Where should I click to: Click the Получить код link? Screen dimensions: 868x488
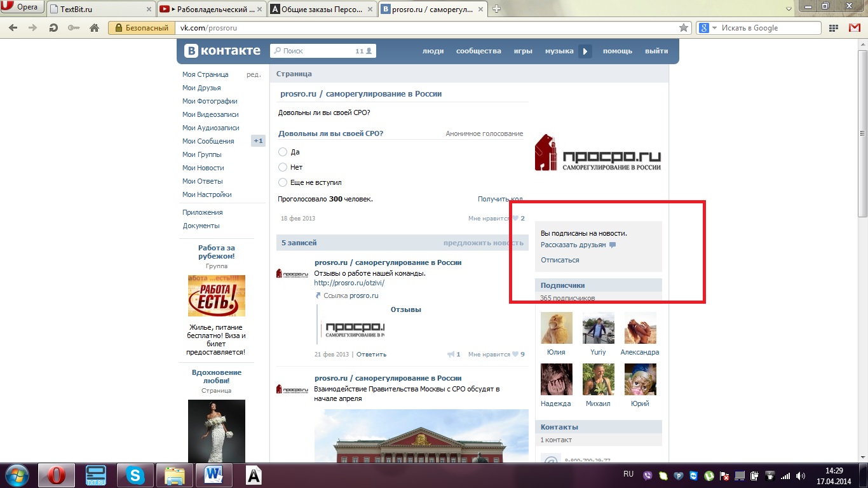pyautogui.click(x=500, y=199)
